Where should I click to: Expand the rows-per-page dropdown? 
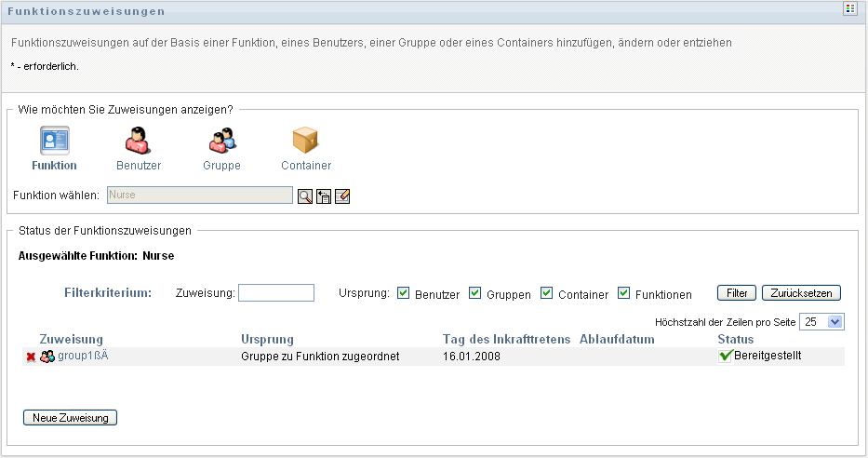click(x=835, y=321)
